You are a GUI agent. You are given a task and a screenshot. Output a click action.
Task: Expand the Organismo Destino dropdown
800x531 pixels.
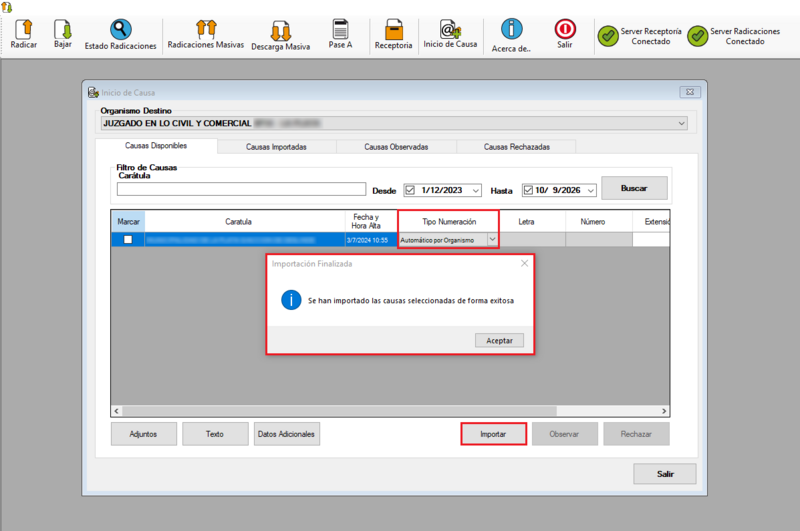(681, 123)
